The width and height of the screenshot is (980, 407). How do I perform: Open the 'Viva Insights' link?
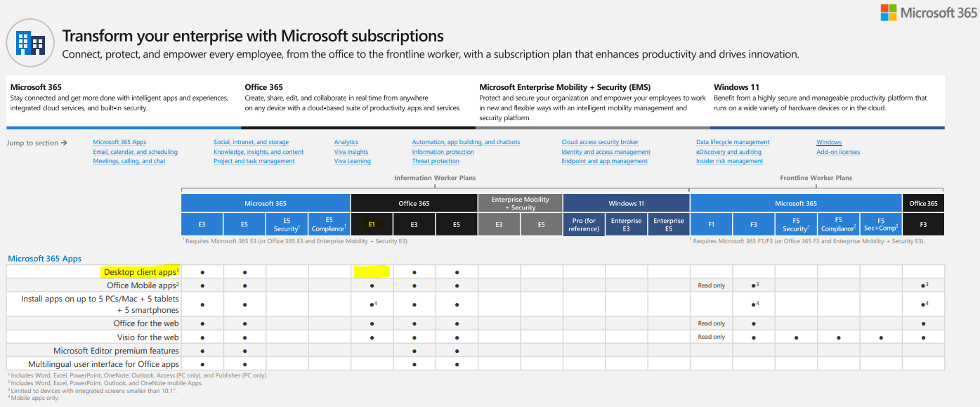tap(352, 151)
